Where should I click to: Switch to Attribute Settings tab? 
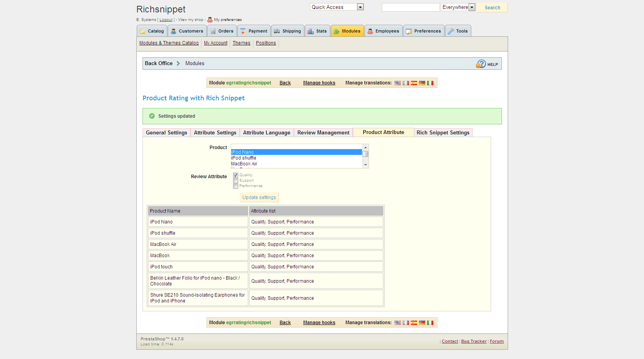pyautogui.click(x=215, y=132)
